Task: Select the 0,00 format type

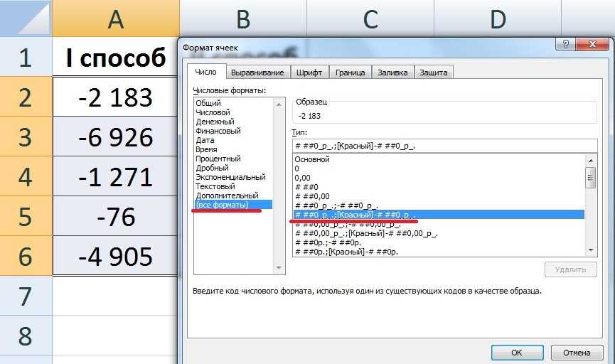Action: click(x=439, y=178)
